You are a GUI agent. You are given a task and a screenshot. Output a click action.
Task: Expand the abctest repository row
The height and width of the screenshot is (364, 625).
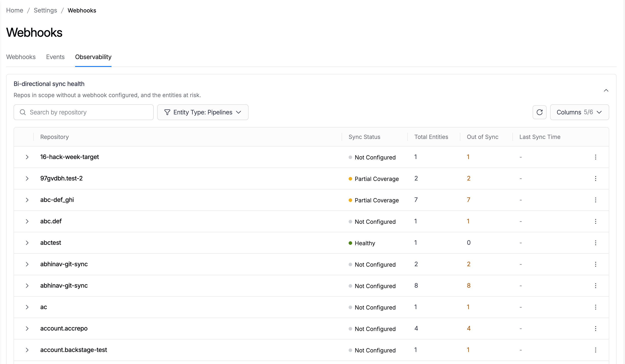[27, 243]
